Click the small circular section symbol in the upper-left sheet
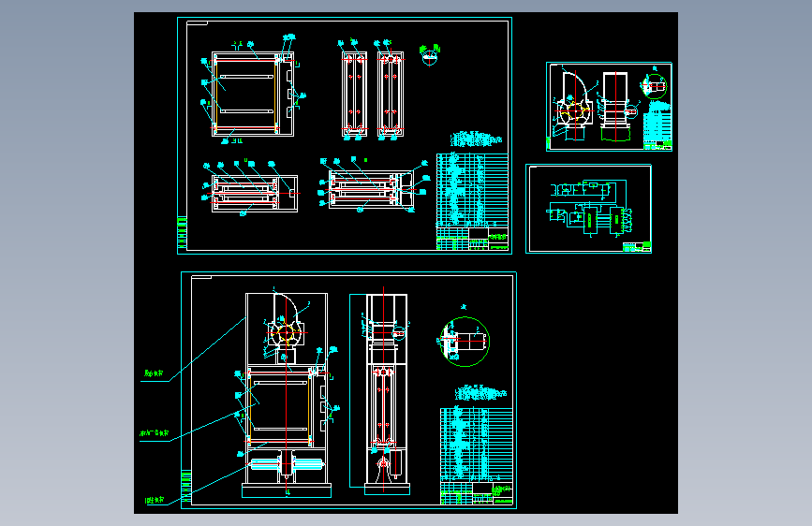 (429, 57)
